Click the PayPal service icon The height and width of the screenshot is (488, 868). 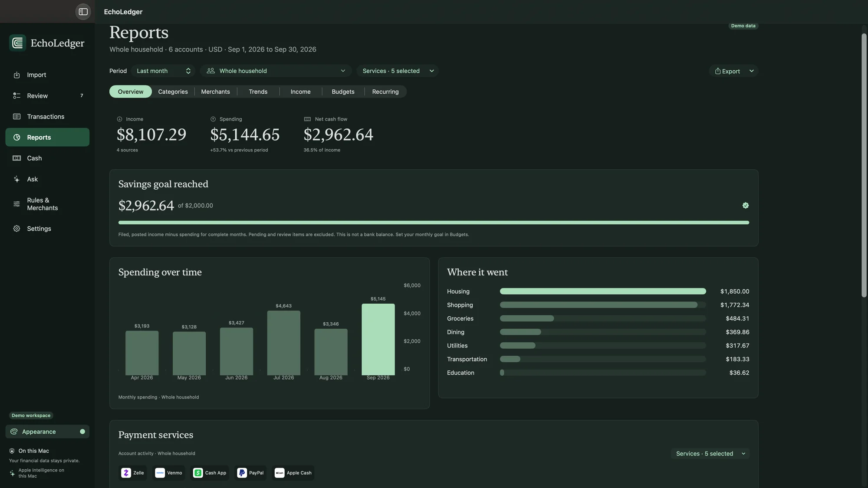point(242,473)
